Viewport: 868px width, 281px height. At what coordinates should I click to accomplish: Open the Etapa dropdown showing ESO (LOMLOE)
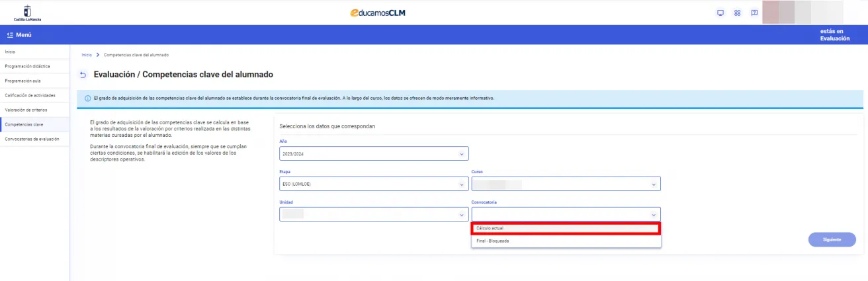click(x=374, y=184)
